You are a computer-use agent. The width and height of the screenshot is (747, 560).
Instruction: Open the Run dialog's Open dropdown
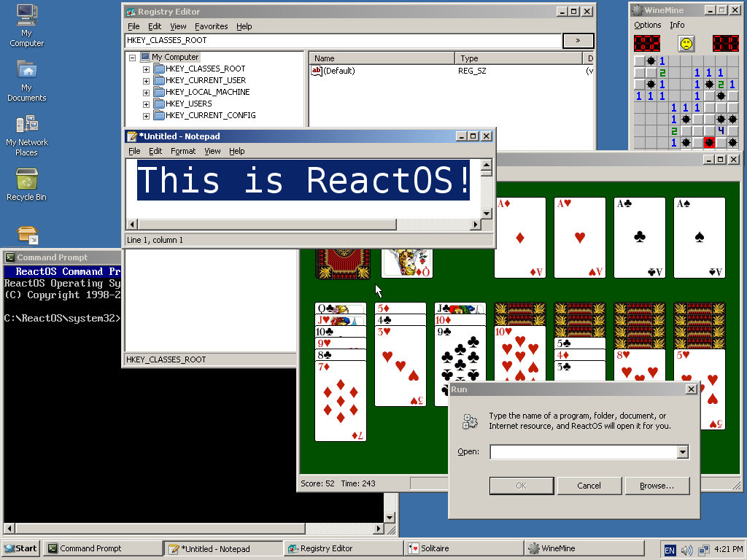[683, 452]
